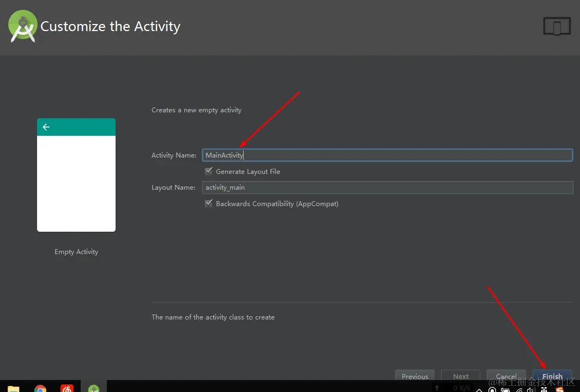Toggle the Generate Layout File checkbox
Screen dimensions: 580x392
point(209,171)
